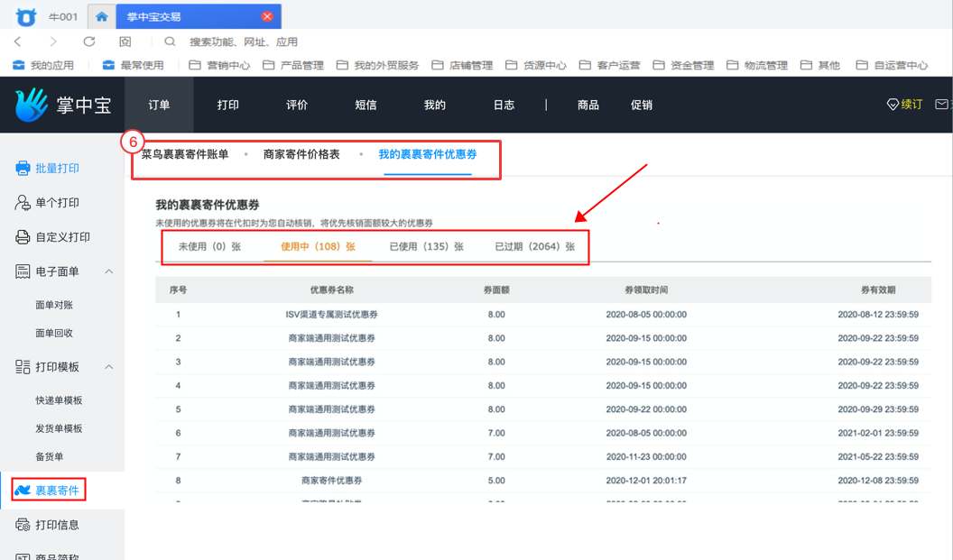Collapse the 电子面单 section chevron

point(109,271)
